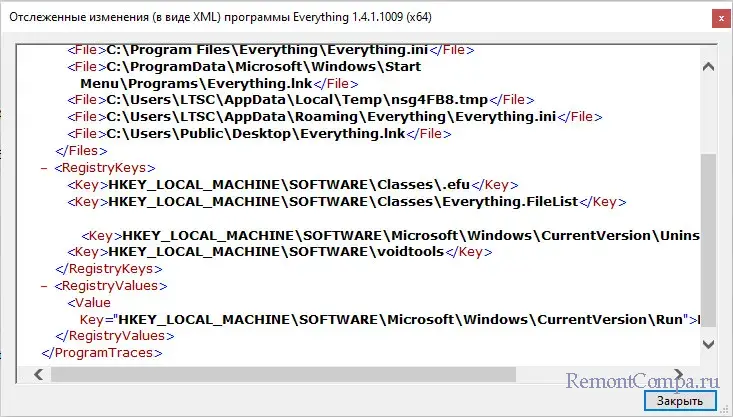This screenshot has height=417, width=733.
Task: Collapse the RegistryKeys XML node
Action: (x=45, y=168)
